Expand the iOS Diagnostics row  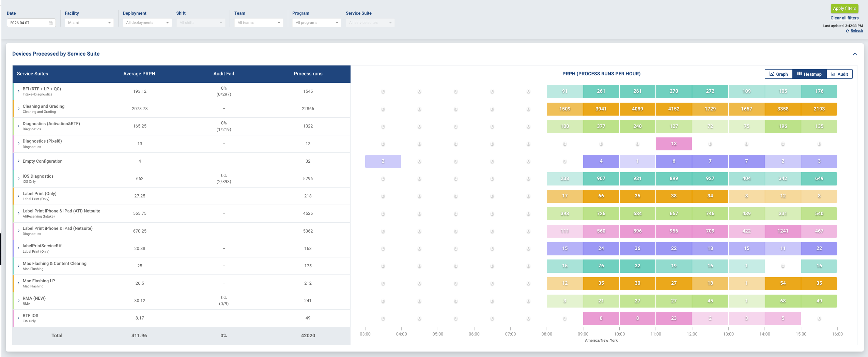pos(18,178)
